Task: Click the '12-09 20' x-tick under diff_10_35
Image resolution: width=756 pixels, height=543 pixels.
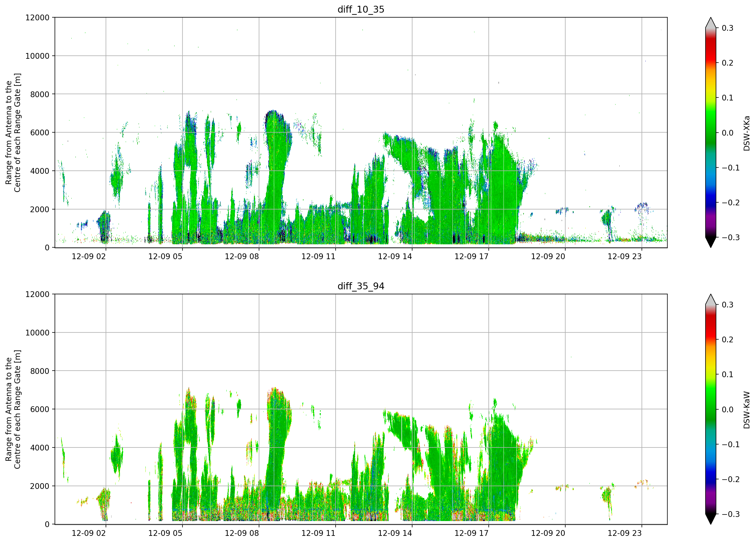Action: pos(548,256)
